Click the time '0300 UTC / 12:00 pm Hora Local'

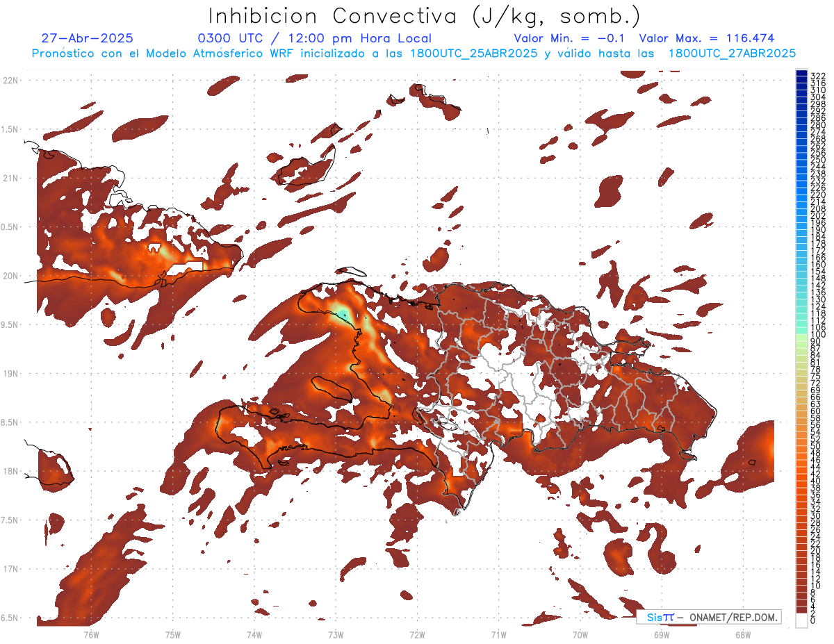click(315, 38)
